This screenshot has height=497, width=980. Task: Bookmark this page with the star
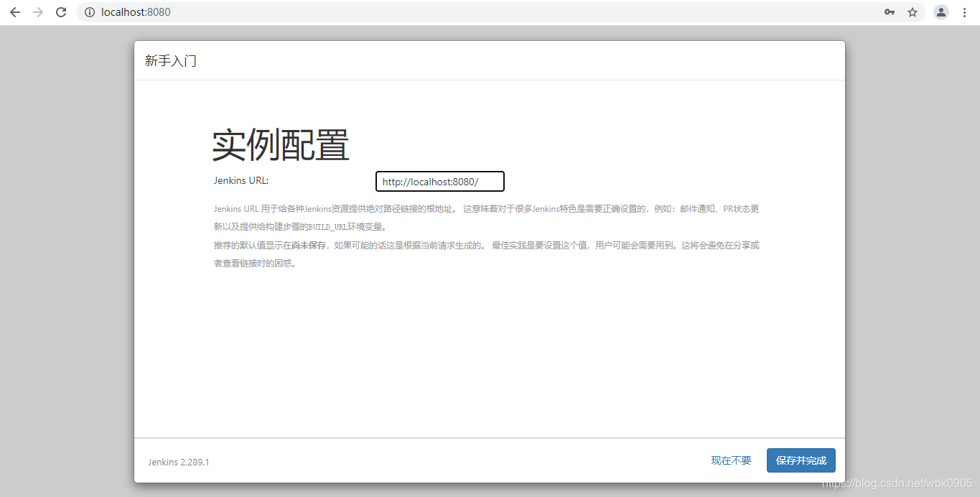coord(913,12)
